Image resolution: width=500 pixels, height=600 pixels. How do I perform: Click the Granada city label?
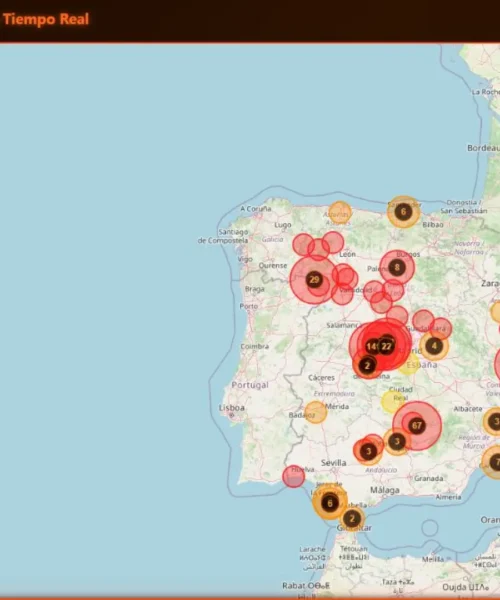(x=428, y=478)
